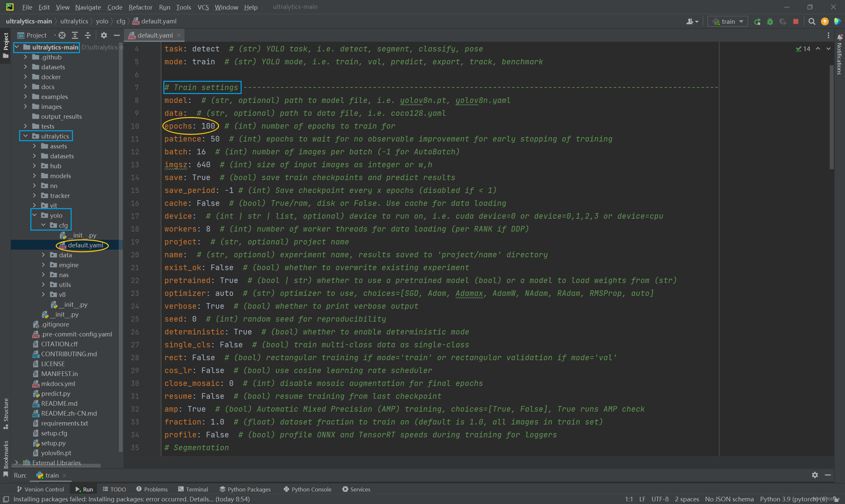The image size is (845, 504).
Task: Open the Version Control tool window
Action: pos(40,489)
